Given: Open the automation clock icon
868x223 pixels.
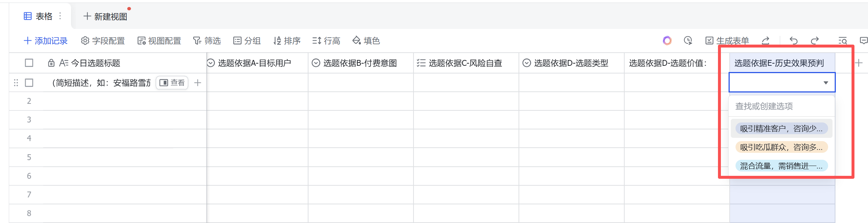Looking at the screenshot, I should coord(688,41).
